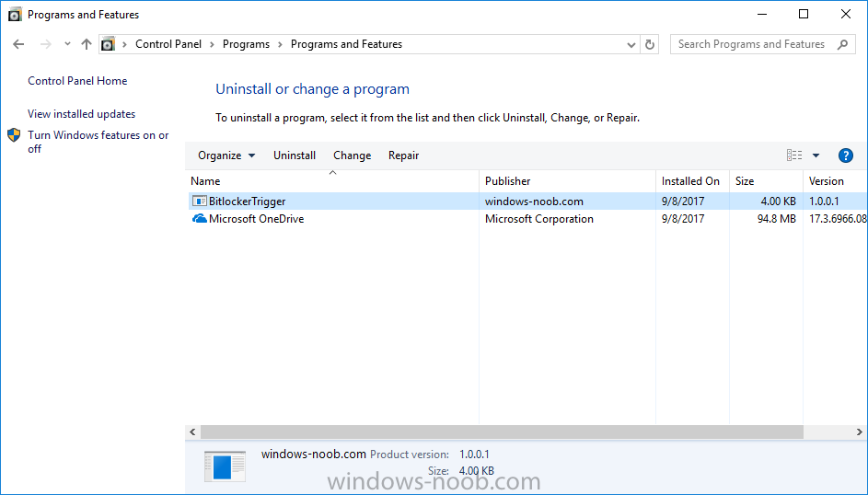This screenshot has width=868, height=495.
Task: Close the Programs and Features window
Action: click(846, 15)
